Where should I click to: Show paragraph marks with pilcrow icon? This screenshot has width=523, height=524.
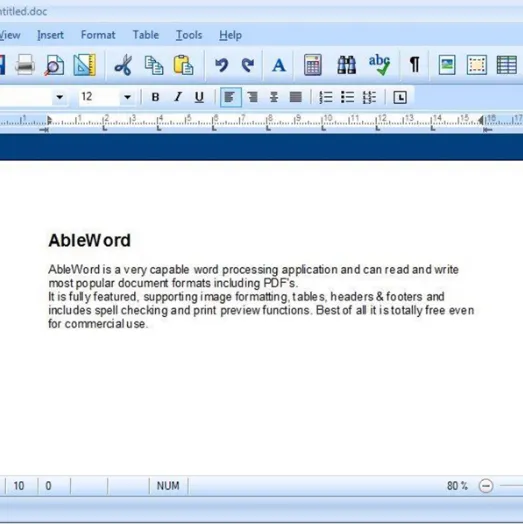[414, 64]
